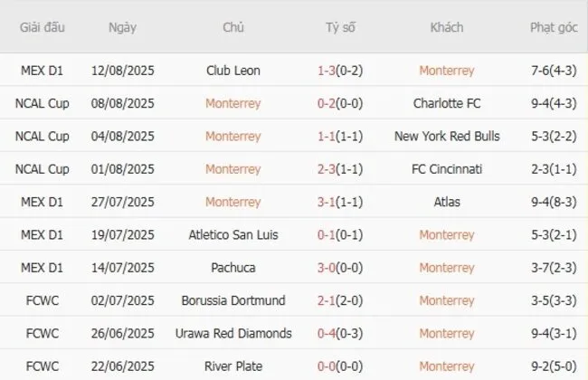Click the Ngày column header
This screenshot has width=588, height=380.
tap(122, 27)
